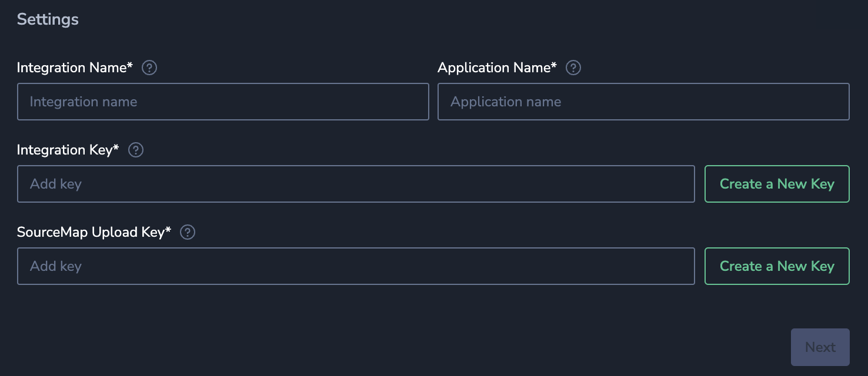Select the Integration Key 'Add key' field

point(356,184)
